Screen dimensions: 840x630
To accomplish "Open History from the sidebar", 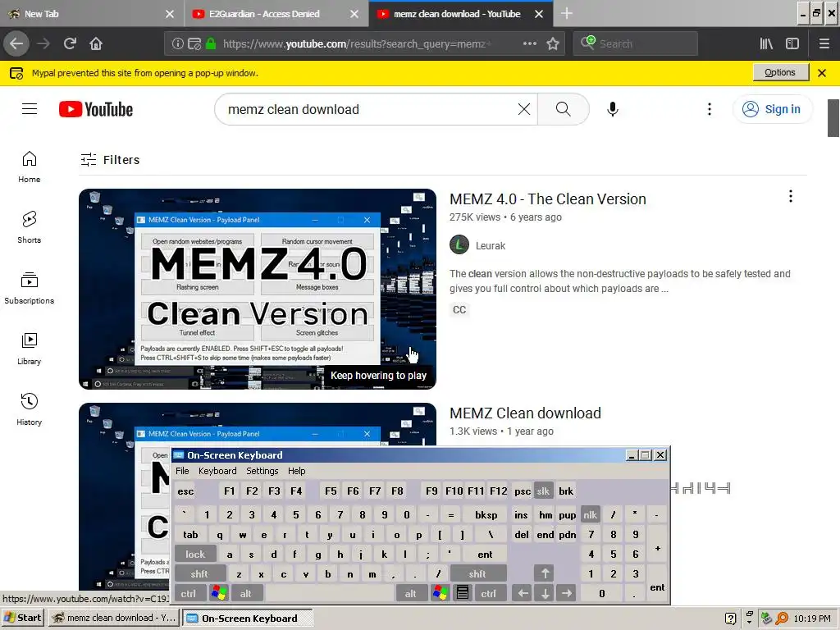I will pos(30,409).
